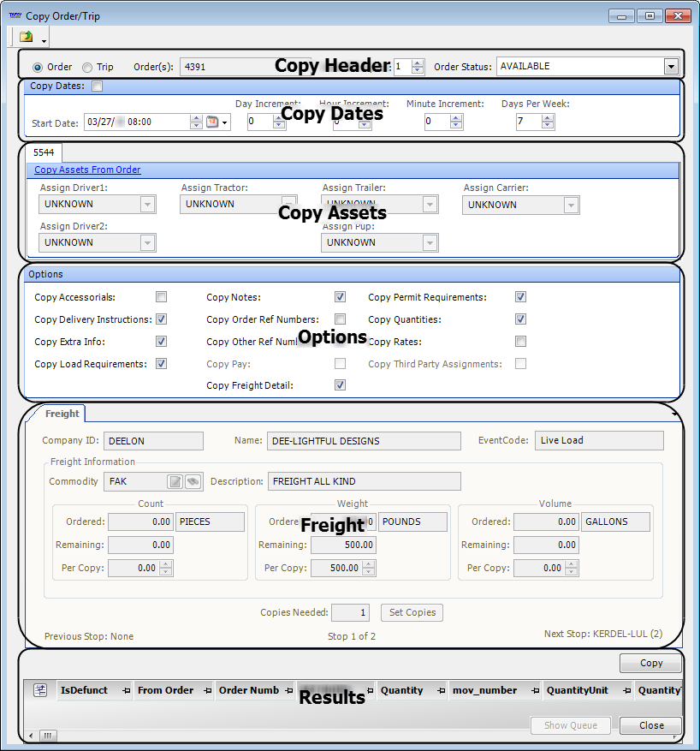Open the Assign Pup dropdown

(x=430, y=243)
